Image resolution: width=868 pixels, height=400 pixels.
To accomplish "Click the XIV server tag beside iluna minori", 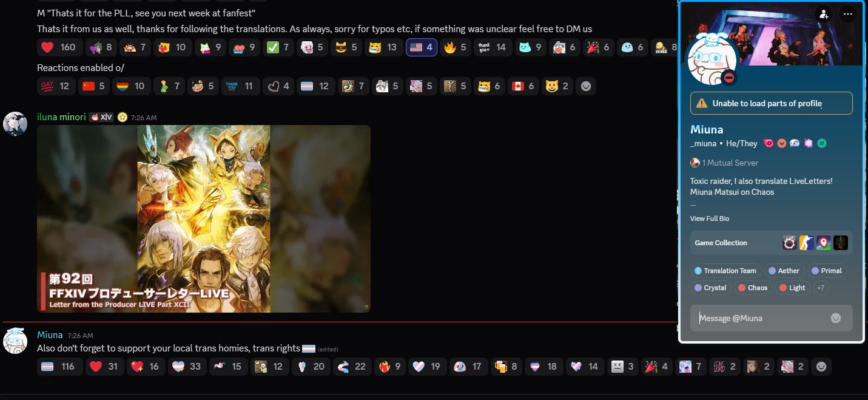I will 101,117.
